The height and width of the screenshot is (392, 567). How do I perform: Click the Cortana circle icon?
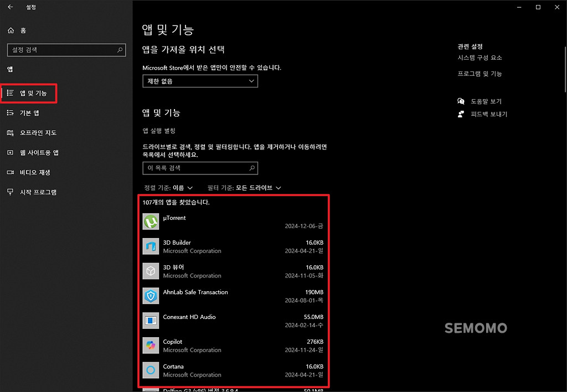151,370
